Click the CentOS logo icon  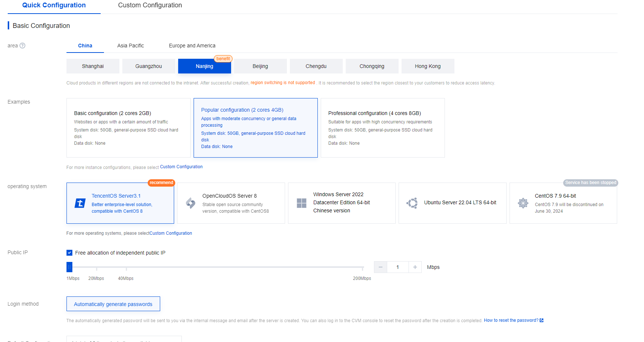click(x=523, y=203)
